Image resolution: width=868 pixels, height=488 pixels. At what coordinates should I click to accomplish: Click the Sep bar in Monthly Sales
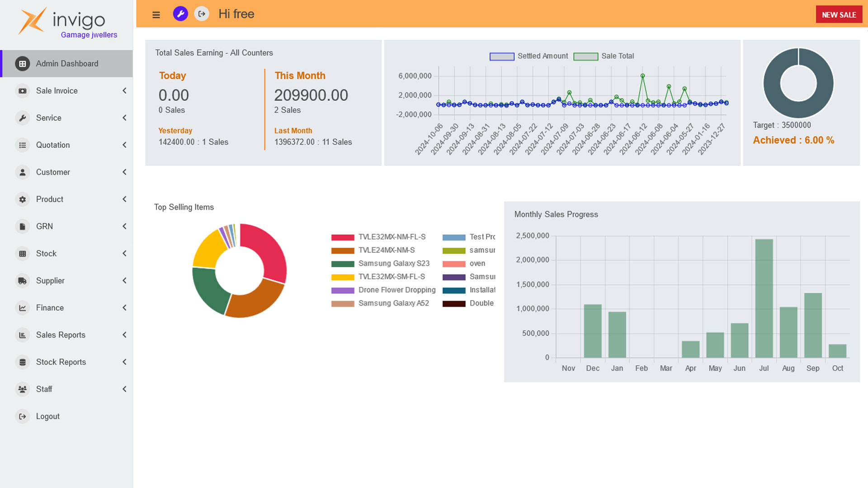point(813,325)
